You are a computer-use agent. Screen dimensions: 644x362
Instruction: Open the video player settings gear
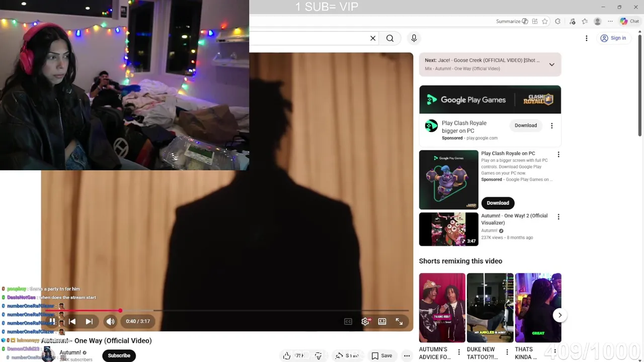365,321
